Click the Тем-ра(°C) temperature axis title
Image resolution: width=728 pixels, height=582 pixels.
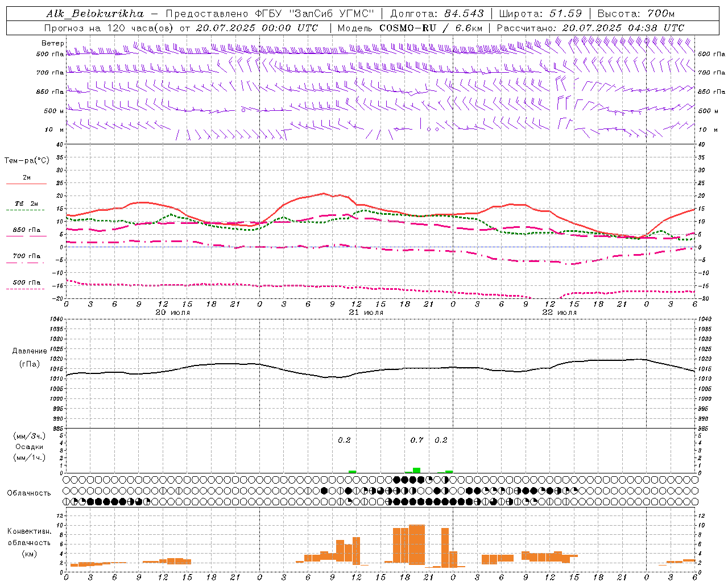click(27, 160)
